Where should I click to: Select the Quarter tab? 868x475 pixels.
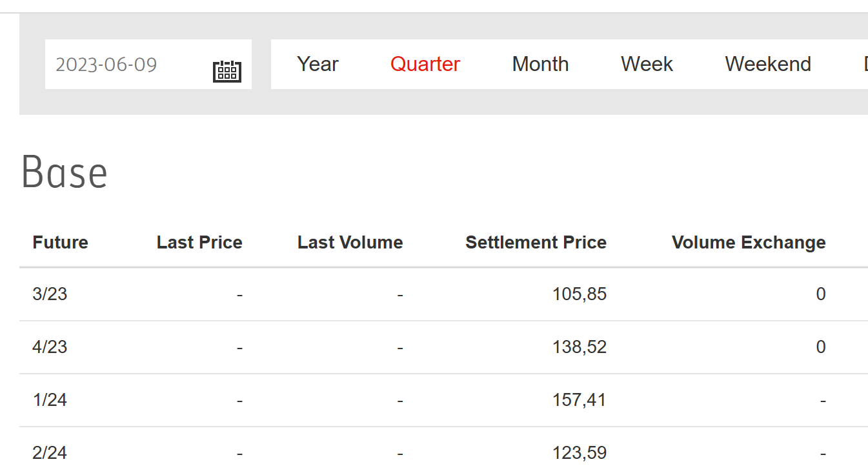(425, 64)
